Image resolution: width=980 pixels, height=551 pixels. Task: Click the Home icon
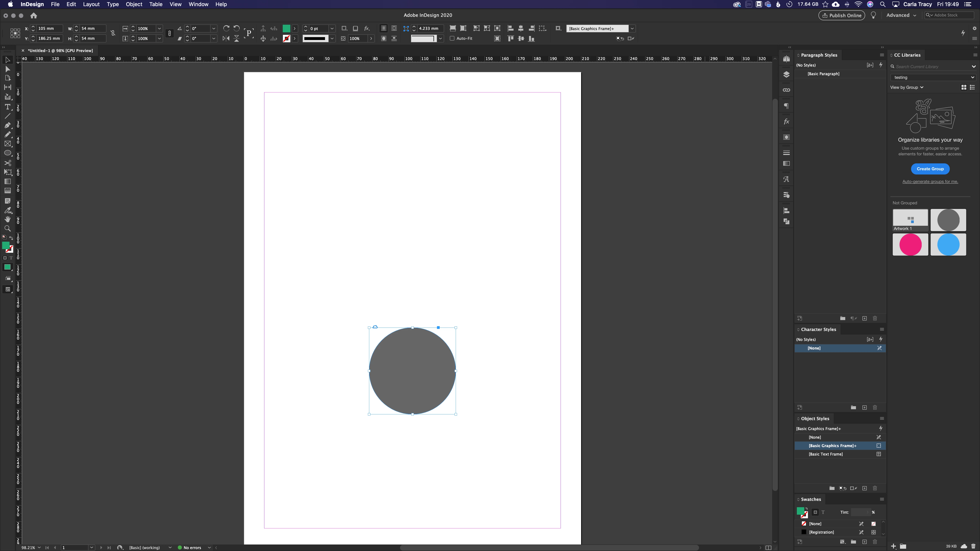point(33,15)
